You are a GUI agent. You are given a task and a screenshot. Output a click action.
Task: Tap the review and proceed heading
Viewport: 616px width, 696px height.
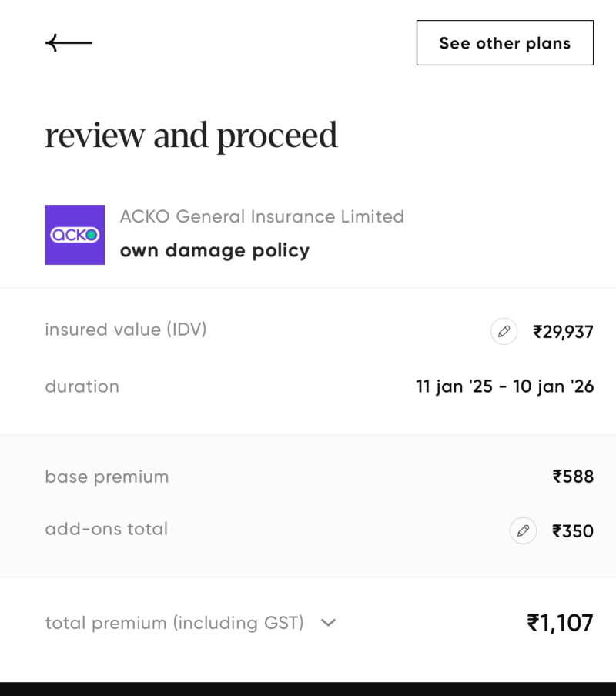click(191, 136)
